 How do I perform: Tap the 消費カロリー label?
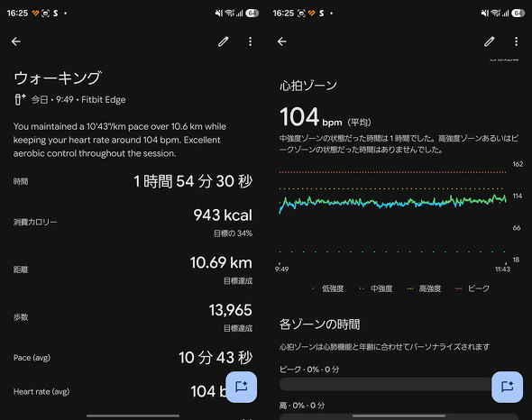click(35, 222)
